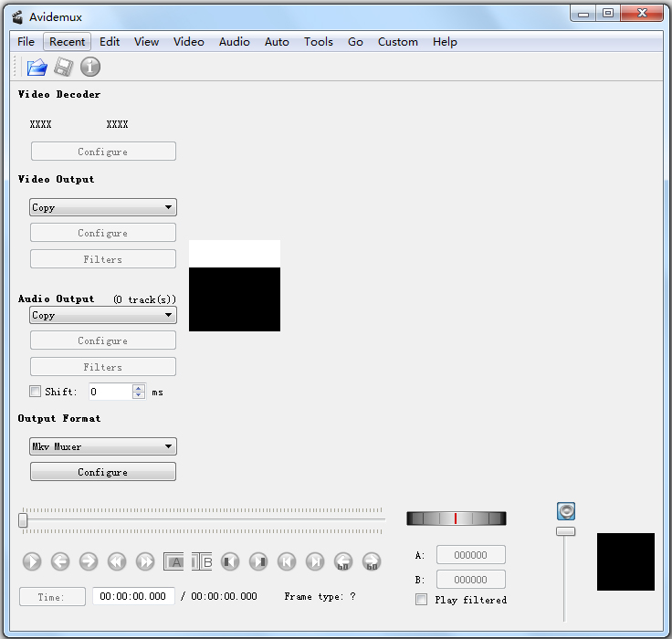Click the Save Video floppy icon
This screenshot has height=639, width=672.
(63, 67)
